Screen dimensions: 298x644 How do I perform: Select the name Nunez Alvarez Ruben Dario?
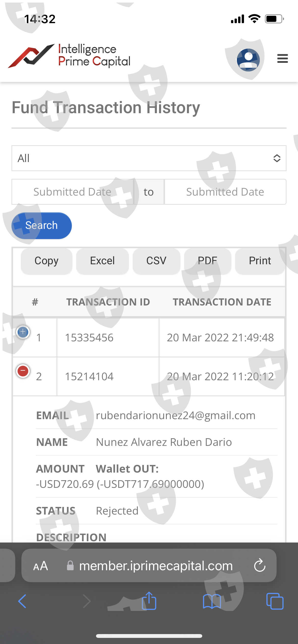tap(164, 442)
